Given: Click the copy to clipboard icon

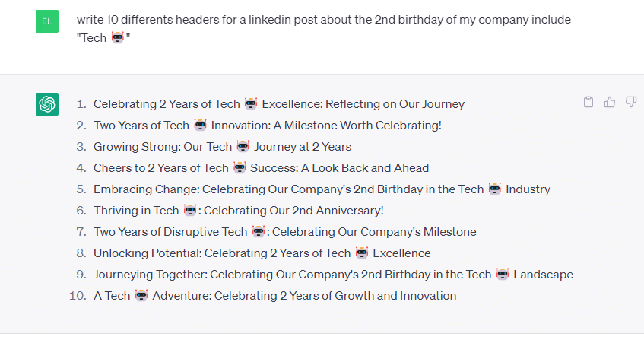Looking at the screenshot, I should point(588,102).
